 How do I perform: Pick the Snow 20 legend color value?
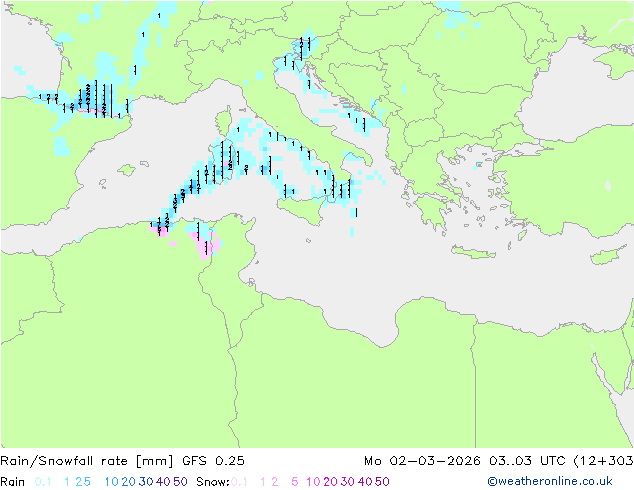pyautogui.click(x=330, y=482)
